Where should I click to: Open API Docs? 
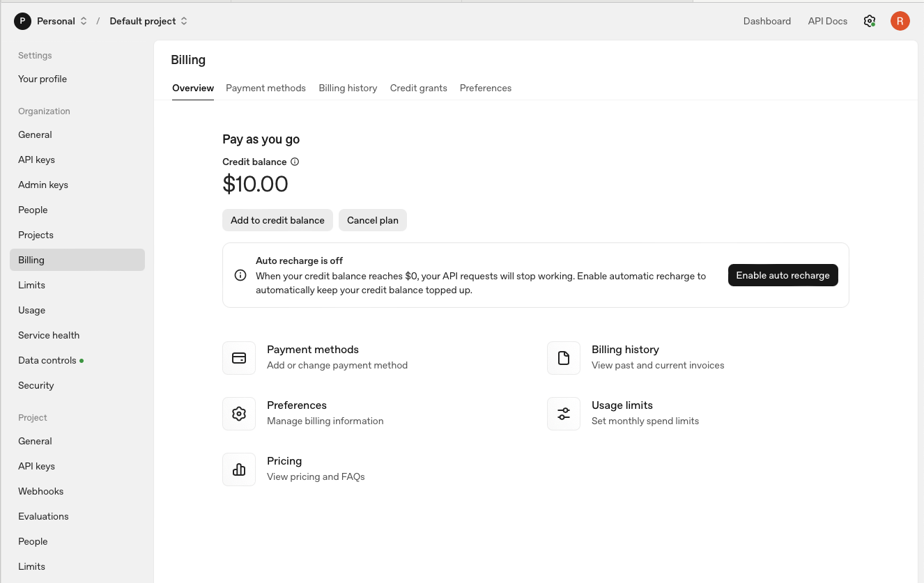point(827,21)
